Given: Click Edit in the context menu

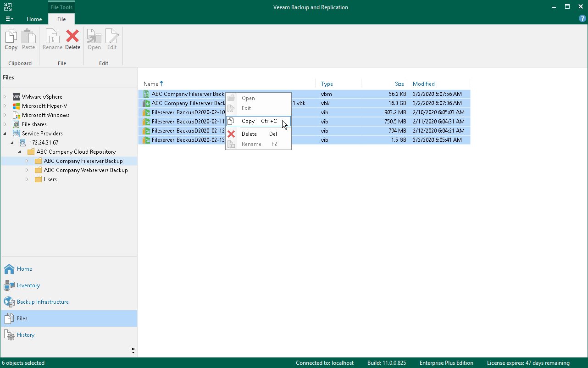Looking at the screenshot, I should [x=258, y=108].
